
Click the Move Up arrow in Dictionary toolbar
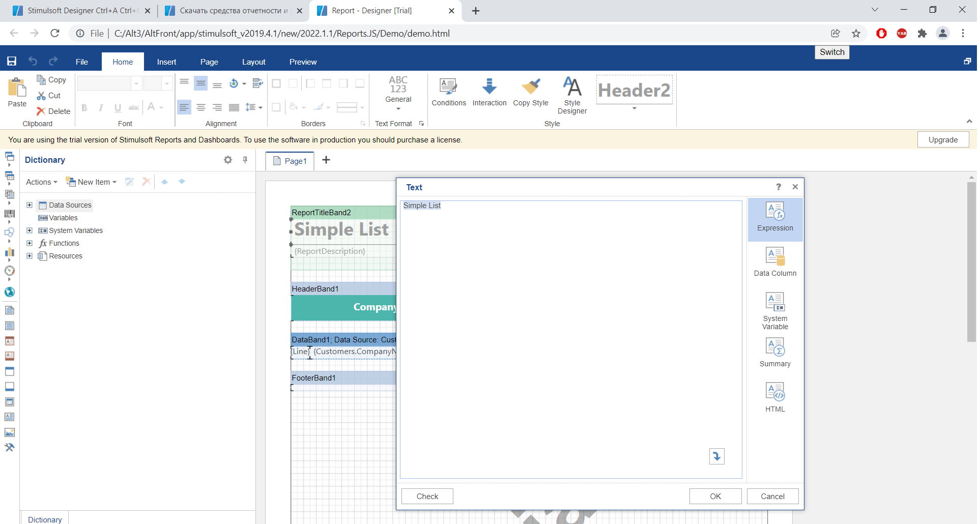pos(164,182)
